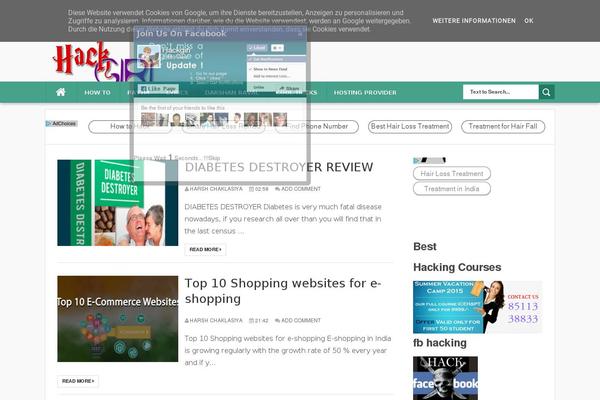Open the Diabetes Destroyer post thumbnail

(117, 203)
